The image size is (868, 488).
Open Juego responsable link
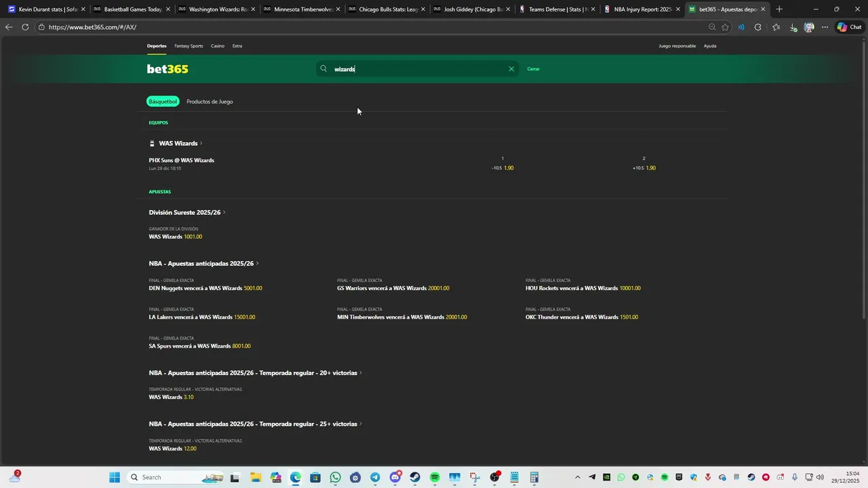pyautogui.click(x=677, y=46)
